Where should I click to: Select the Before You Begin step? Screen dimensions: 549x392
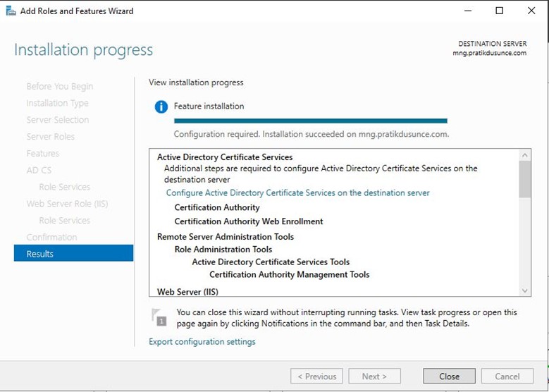pyautogui.click(x=60, y=87)
